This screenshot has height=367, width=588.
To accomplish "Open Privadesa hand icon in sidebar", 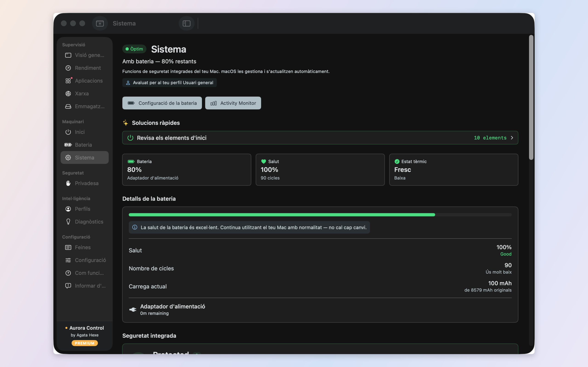I will [x=68, y=183].
